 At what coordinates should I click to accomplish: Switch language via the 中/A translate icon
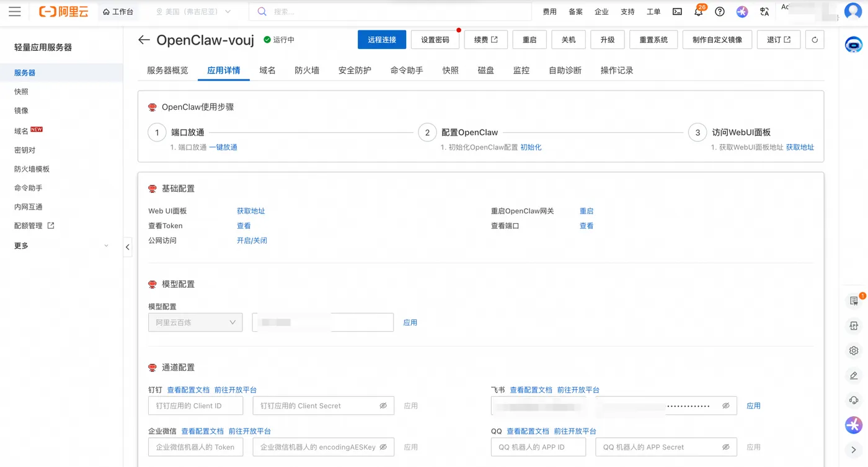[764, 11]
